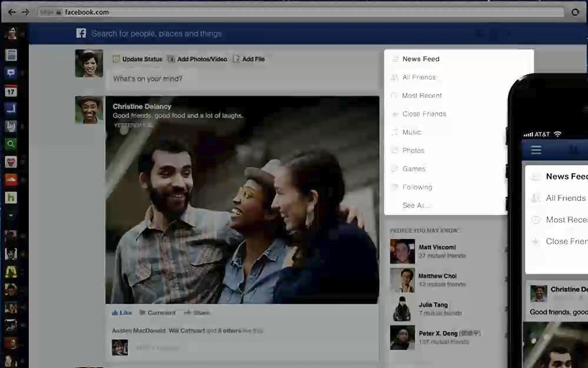Select Most Recent in feed dropdown
Screen dimensions: 588x368
[x=422, y=95]
